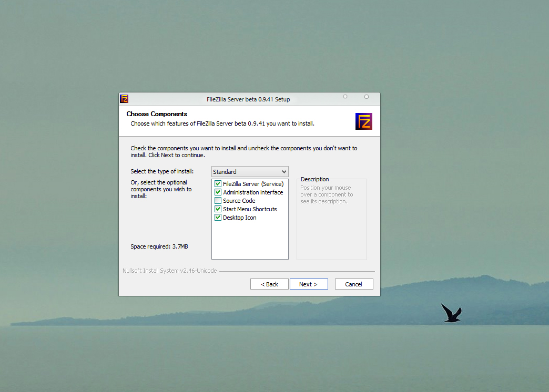
Task: Uncheck FileZilla Server (Service) component
Action: tap(218, 184)
